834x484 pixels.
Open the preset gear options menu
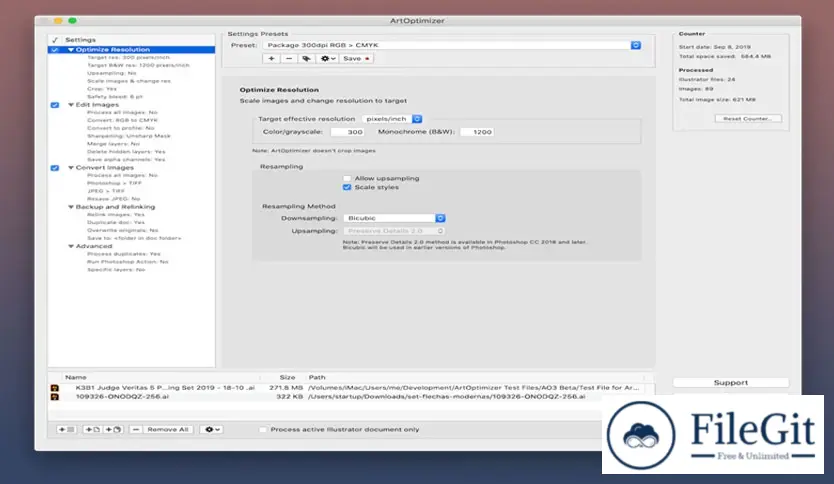328,59
